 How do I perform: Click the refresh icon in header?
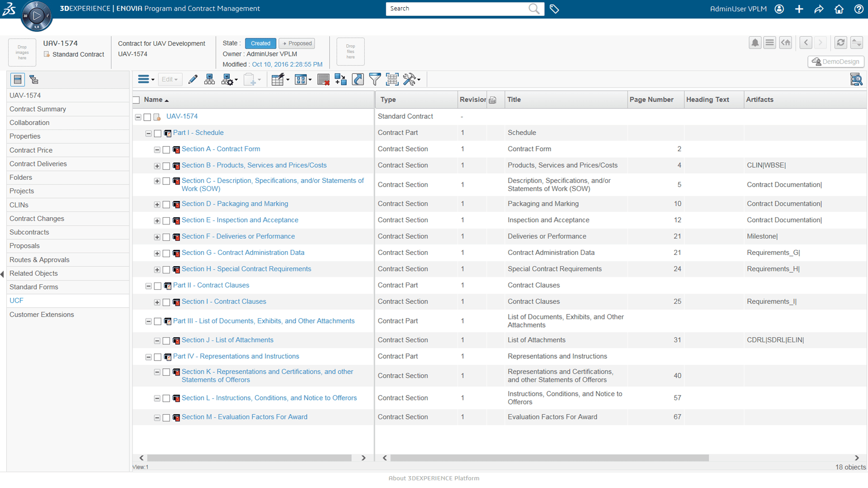pyautogui.click(x=840, y=42)
